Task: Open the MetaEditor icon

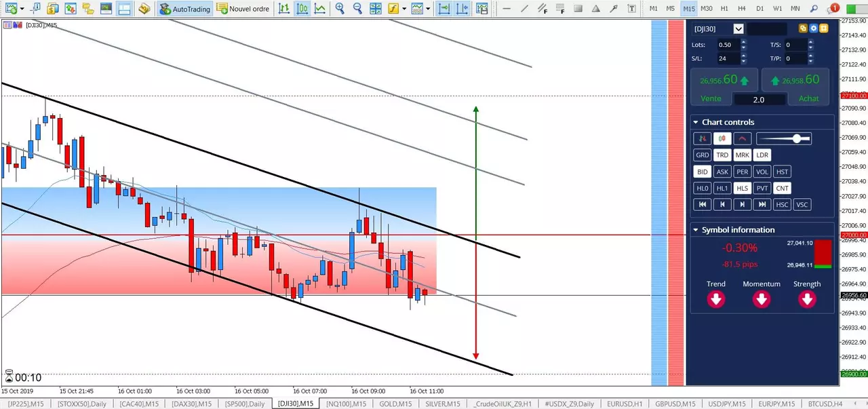Action: [144, 9]
